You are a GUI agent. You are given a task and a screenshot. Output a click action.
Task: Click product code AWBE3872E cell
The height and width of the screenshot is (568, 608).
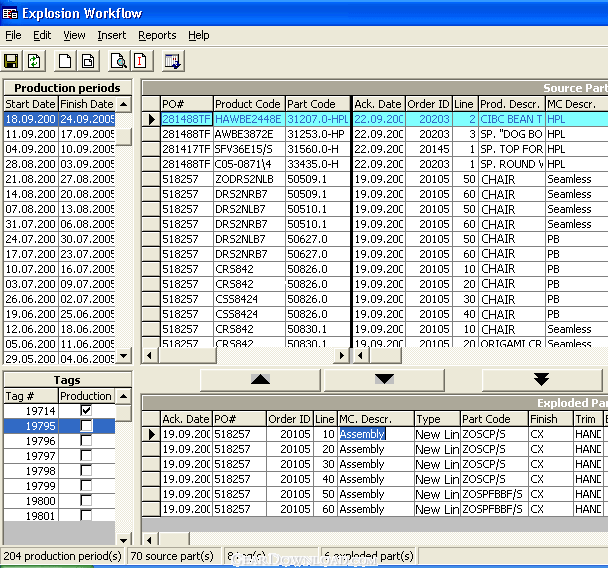click(249, 134)
